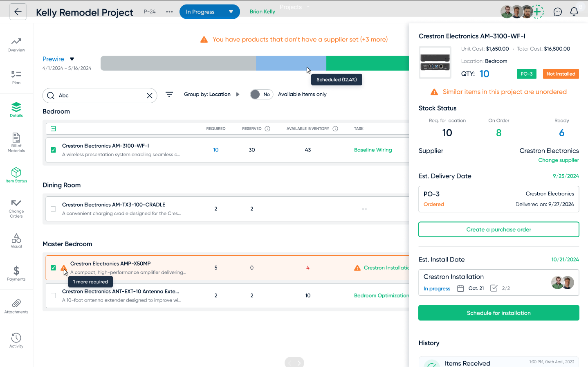
Task: Click the blue Scheduled progress segment
Action: (291, 63)
